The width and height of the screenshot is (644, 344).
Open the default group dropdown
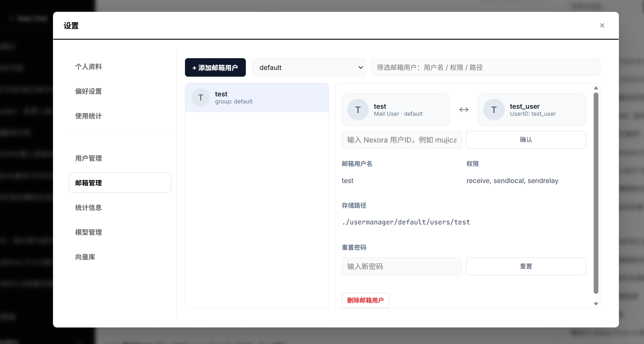(308, 68)
